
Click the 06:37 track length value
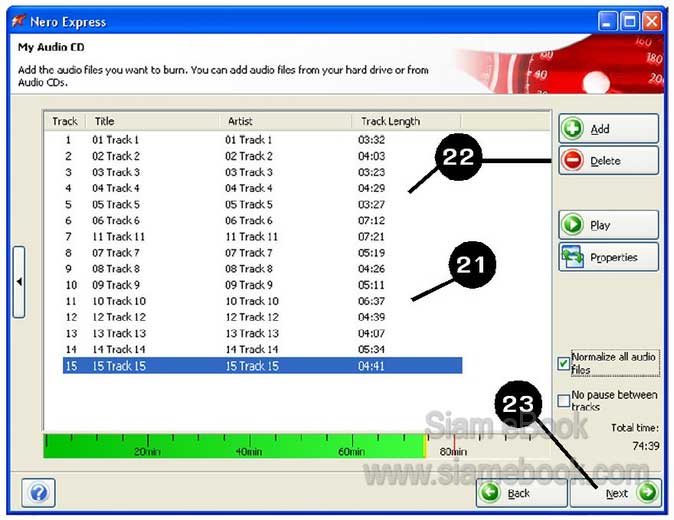pyautogui.click(x=371, y=301)
